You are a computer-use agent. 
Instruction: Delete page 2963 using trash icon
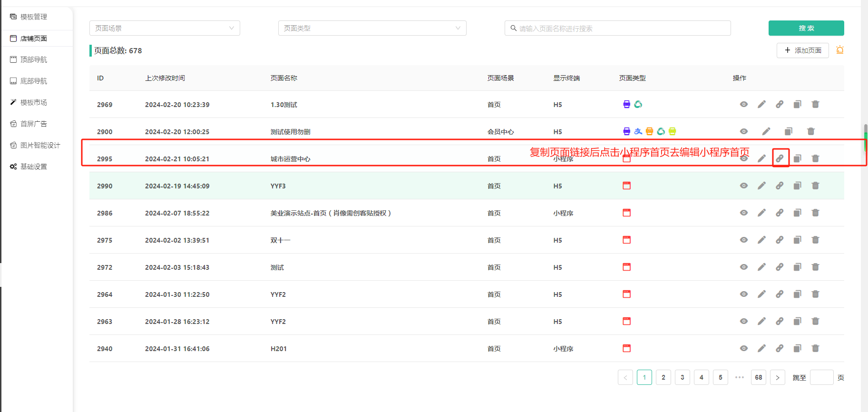(x=815, y=321)
